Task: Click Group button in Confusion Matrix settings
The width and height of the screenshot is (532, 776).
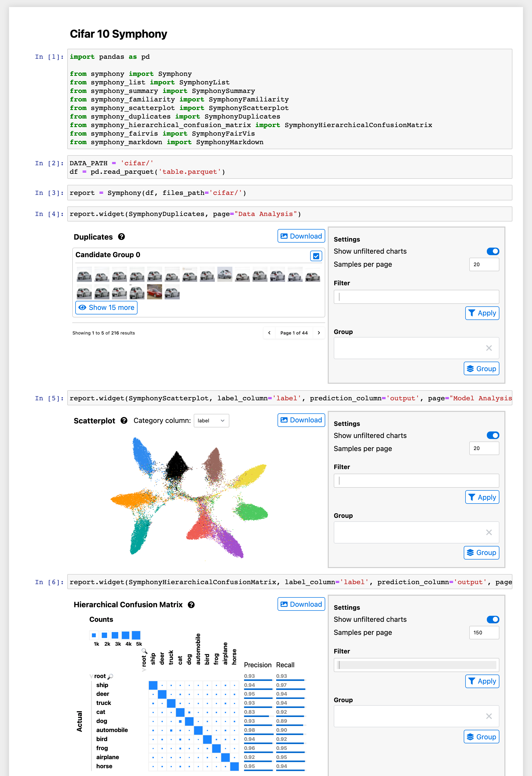Action: (x=481, y=737)
